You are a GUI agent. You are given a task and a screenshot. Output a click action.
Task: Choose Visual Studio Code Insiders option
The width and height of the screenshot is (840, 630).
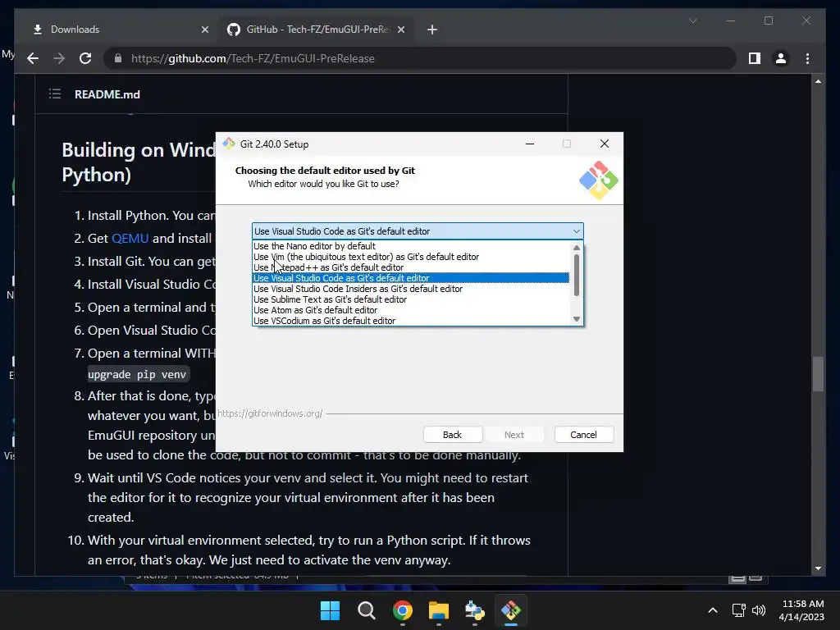tap(410, 289)
